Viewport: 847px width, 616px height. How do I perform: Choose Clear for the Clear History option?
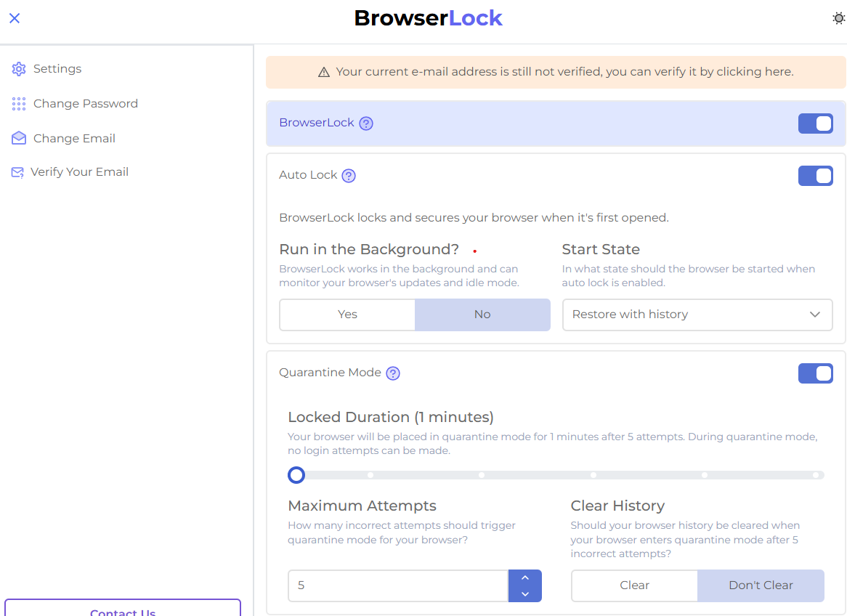point(634,585)
